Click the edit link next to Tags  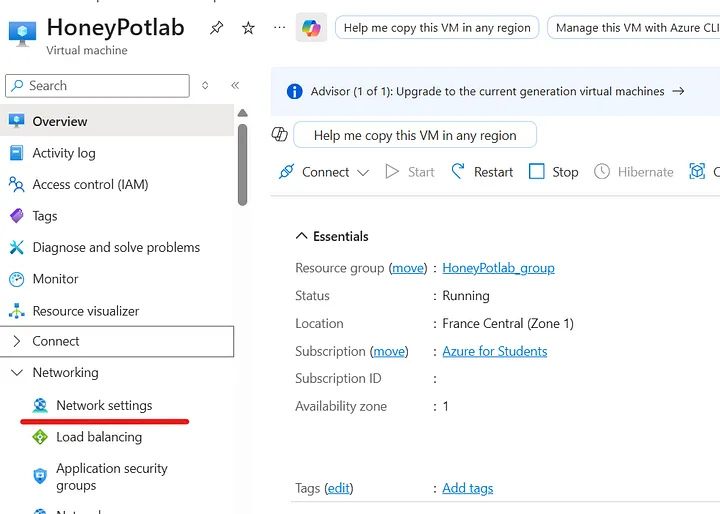[x=338, y=488]
